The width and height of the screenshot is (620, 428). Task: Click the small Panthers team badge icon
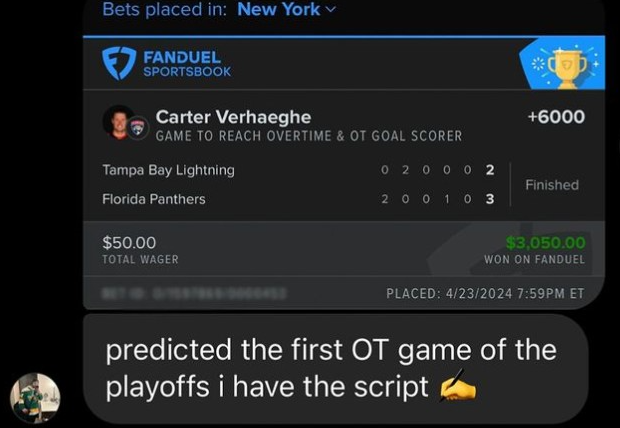(138, 128)
